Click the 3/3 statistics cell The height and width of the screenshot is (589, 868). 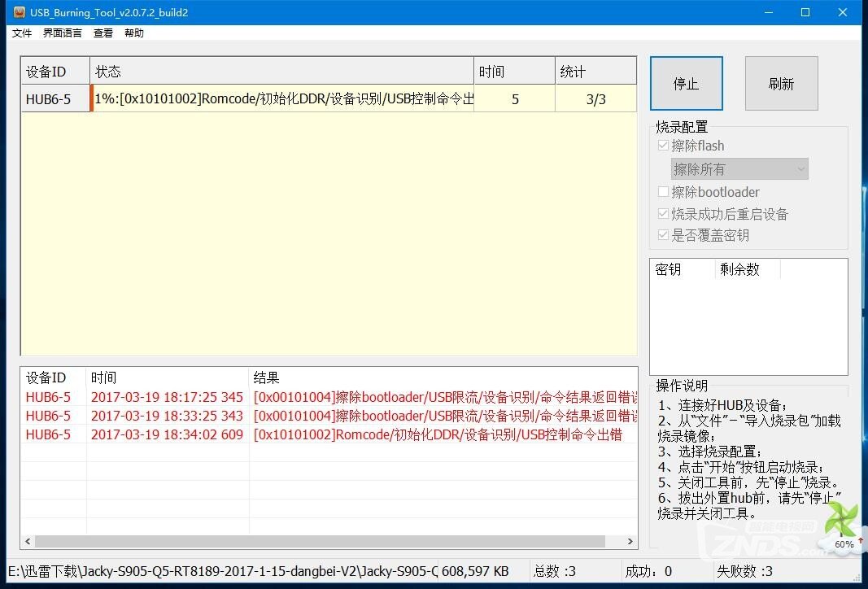pos(595,99)
